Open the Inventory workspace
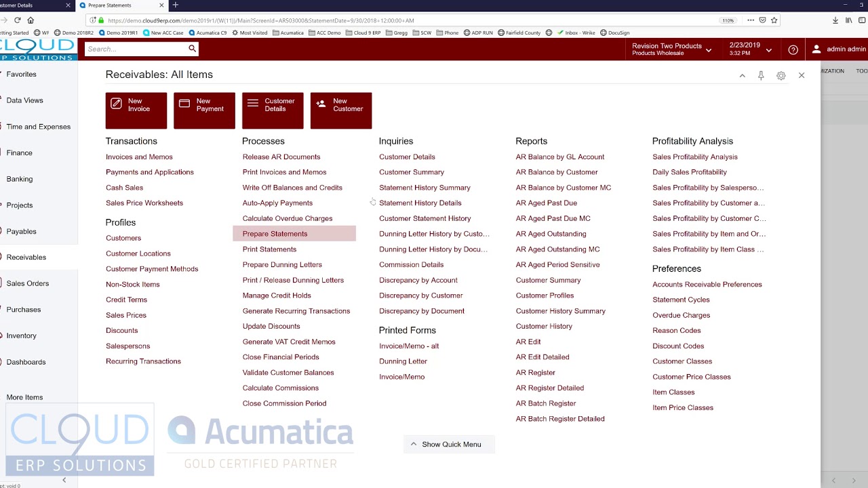This screenshot has height=488, width=868. [x=22, y=335]
